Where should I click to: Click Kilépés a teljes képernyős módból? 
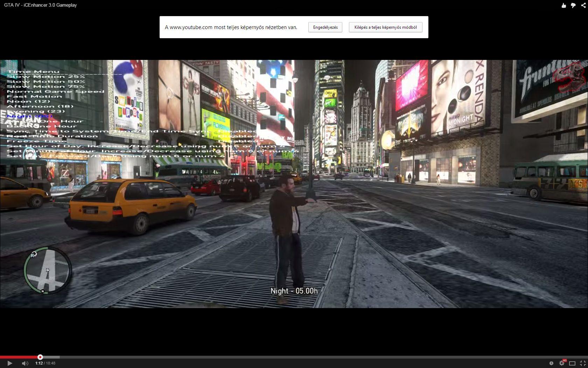[x=385, y=27]
